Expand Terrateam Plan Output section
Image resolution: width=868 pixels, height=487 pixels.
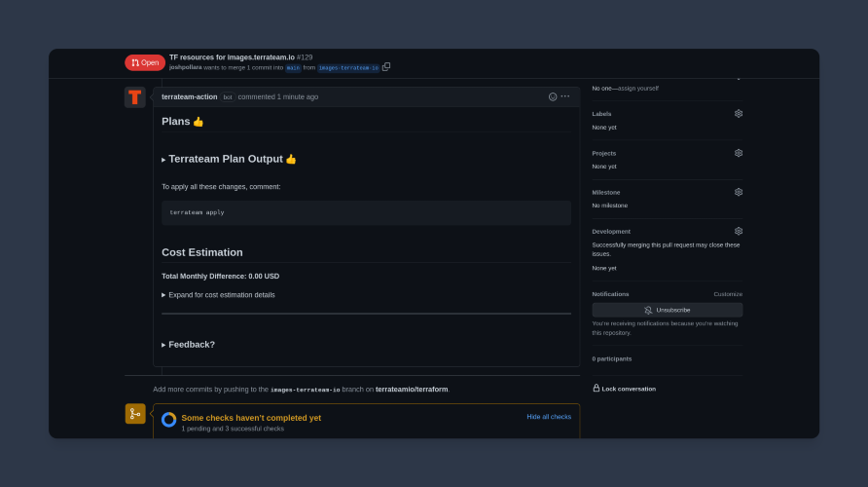[x=229, y=159]
